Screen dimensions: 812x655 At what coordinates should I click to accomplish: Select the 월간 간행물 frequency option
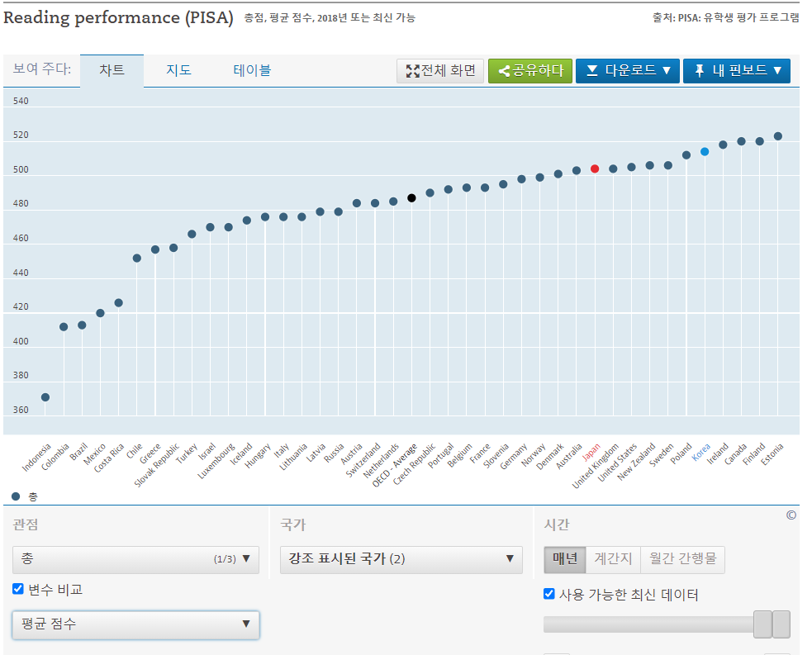coord(682,559)
